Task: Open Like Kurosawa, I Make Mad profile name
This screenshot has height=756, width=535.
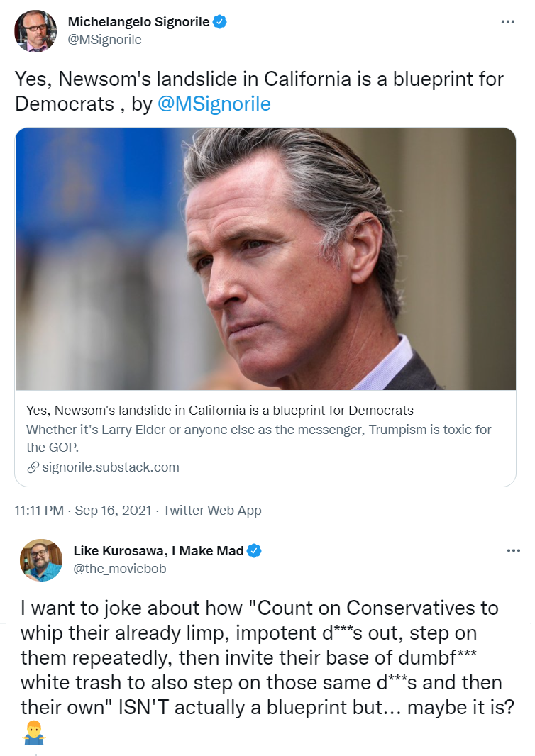Action: coord(158,551)
